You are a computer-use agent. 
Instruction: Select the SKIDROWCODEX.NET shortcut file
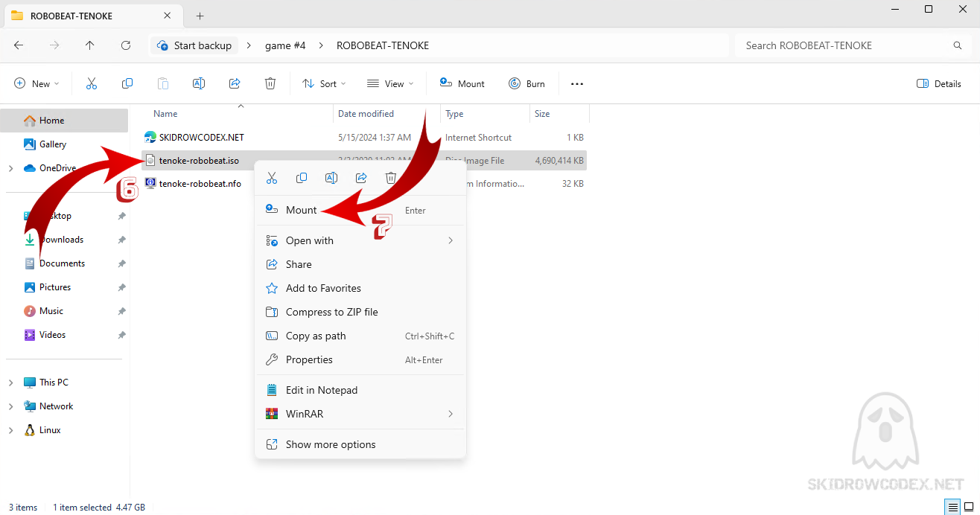[x=364, y=138]
